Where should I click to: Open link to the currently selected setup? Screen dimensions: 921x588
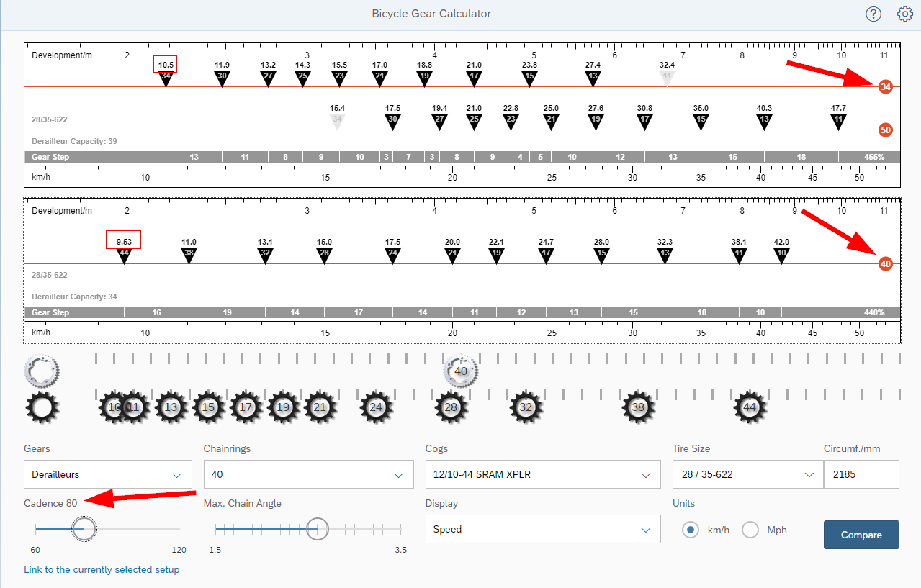(102, 569)
